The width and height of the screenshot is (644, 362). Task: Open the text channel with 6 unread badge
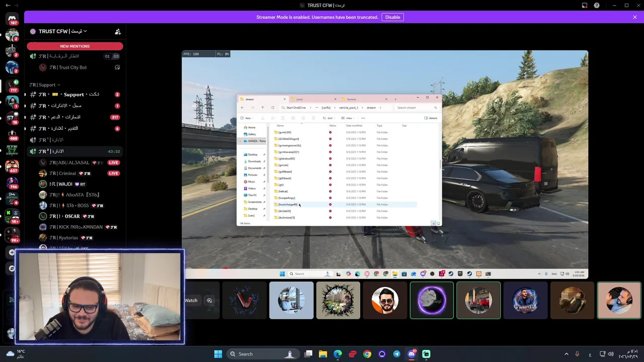[74, 129]
